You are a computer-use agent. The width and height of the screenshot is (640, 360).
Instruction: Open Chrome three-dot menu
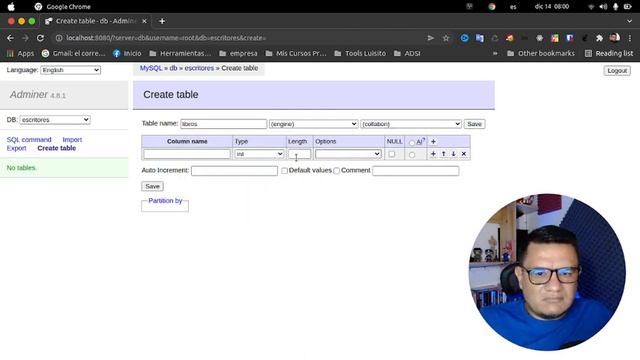point(630,38)
